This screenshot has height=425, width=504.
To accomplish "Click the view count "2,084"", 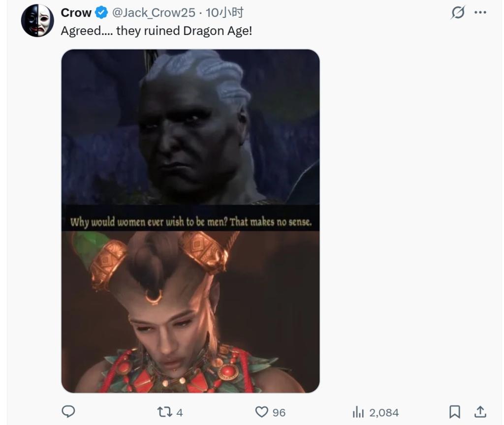I will point(384,412).
